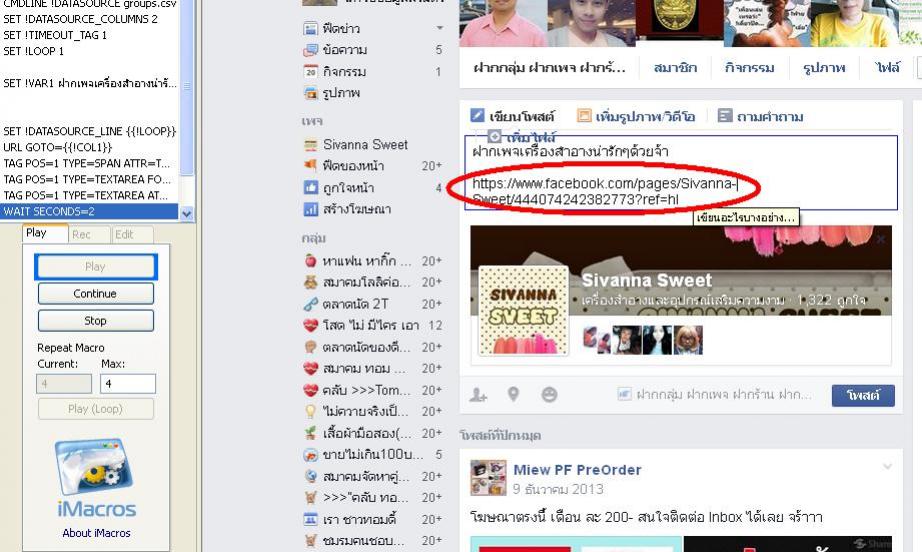Select the URL GOTO={{!COL1}} macro line
The width and height of the screenshot is (922, 552).
pos(90,148)
